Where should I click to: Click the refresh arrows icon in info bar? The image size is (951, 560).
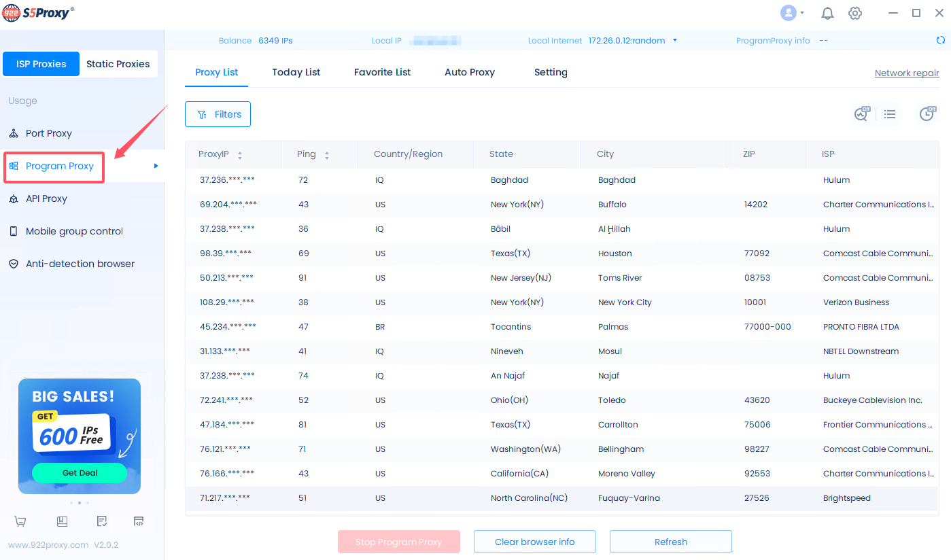coord(941,41)
